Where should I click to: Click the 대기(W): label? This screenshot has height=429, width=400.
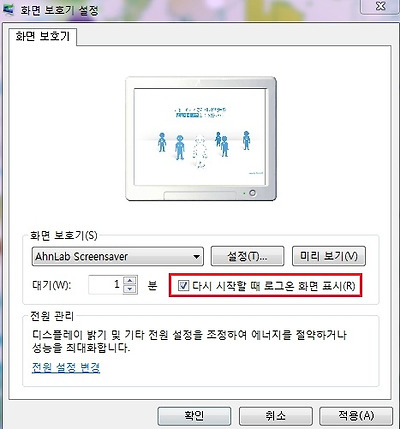pos(52,285)
